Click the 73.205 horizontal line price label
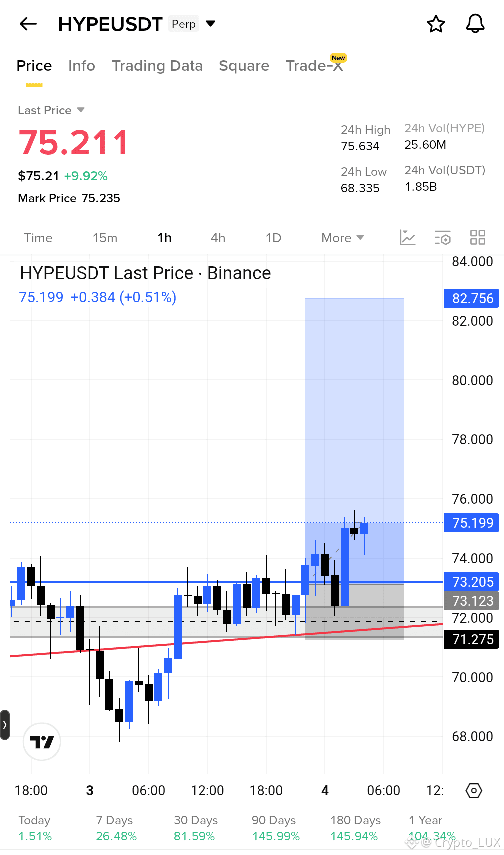Viewport: 504px width, 855px height. point(471,582)
